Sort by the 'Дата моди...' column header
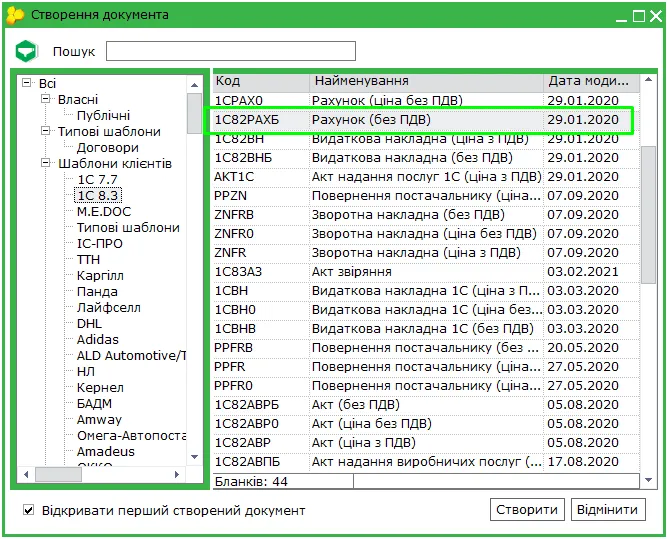 click(x=592, y=81)
